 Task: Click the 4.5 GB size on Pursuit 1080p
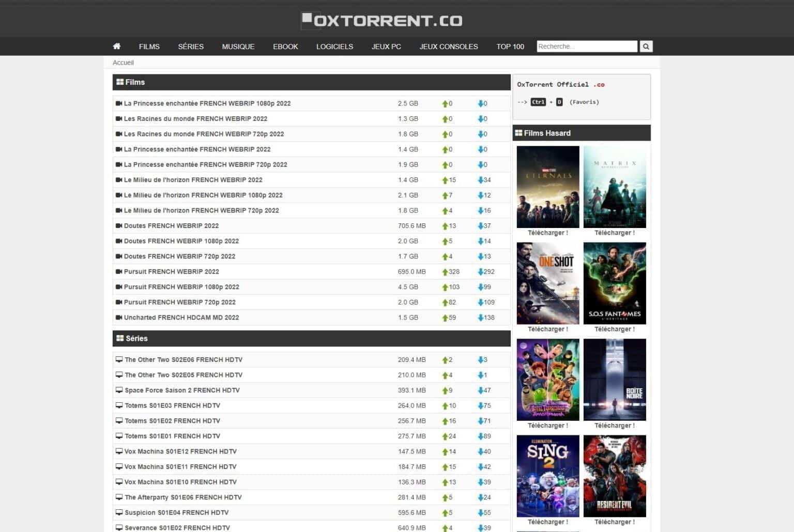click(408, 287)
